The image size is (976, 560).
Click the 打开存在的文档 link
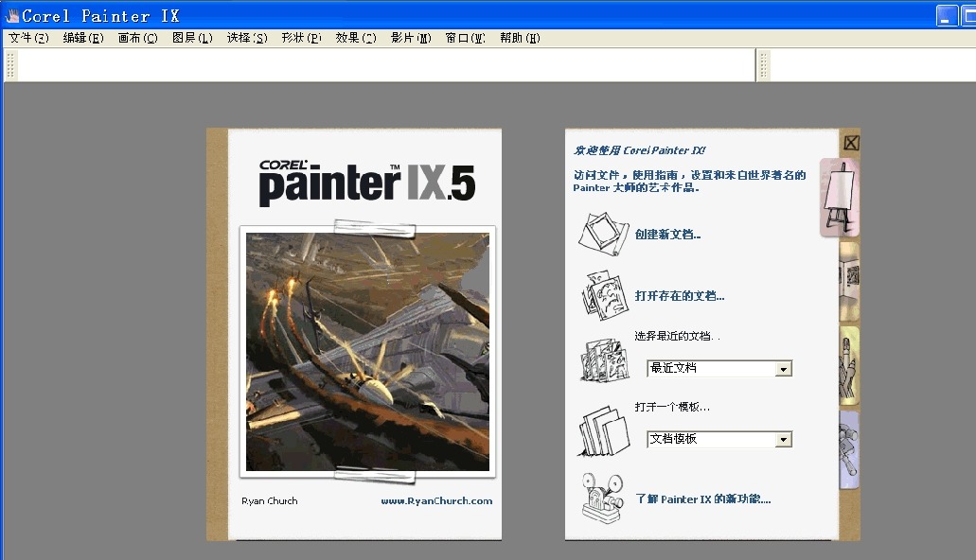[x=680, y=295]
